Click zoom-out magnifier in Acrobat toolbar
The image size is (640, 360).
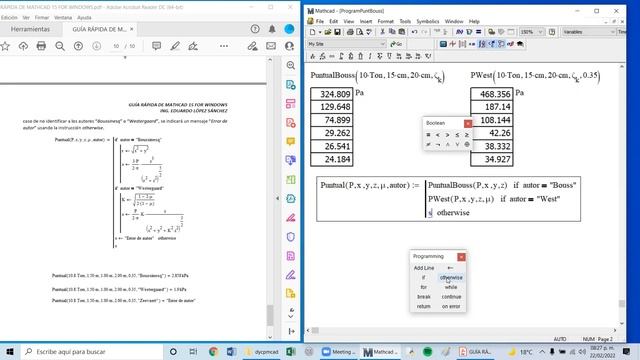[60, 46]
